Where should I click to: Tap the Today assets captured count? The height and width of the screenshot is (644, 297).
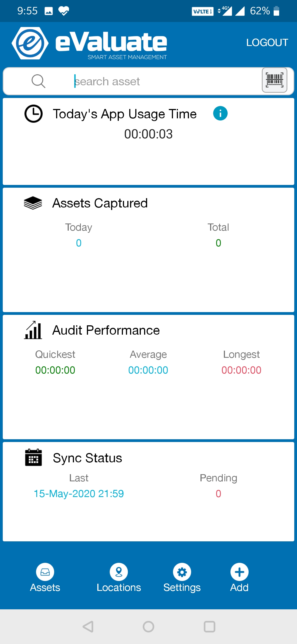(x=79, y=243)
